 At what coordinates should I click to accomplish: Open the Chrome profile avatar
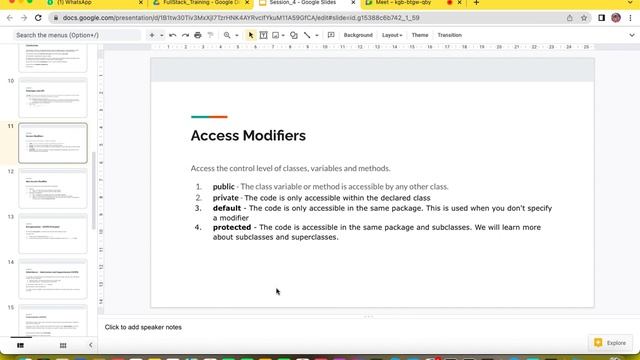click(616, 18)
